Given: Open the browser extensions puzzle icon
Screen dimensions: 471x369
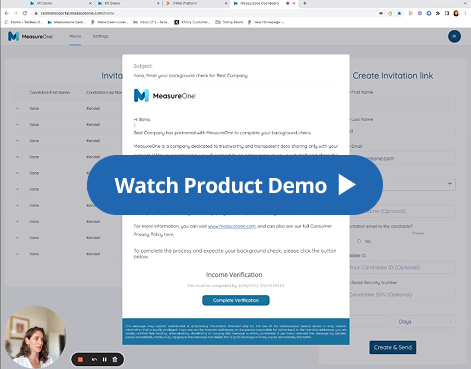Looking at the screenshot, I should click(438, 13).
